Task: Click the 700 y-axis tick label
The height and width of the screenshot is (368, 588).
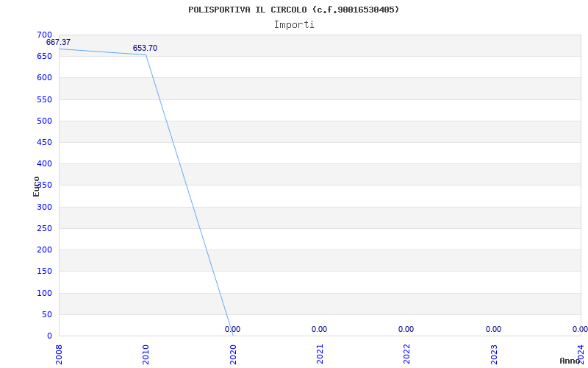Action: 44,35
